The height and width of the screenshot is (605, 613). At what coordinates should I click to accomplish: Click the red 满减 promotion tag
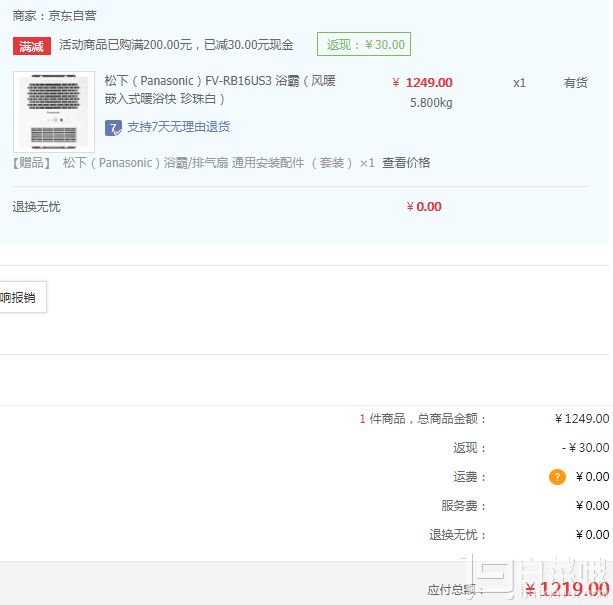click(x=32, y=46)
